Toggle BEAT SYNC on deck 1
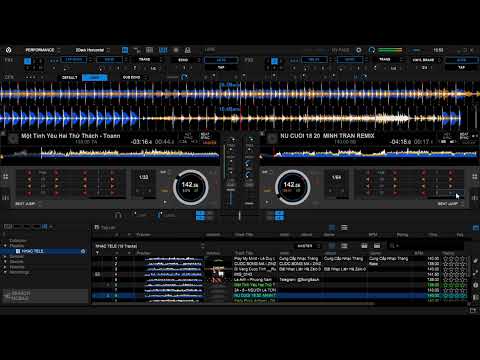Screen dimensions: 480x360 205,136
